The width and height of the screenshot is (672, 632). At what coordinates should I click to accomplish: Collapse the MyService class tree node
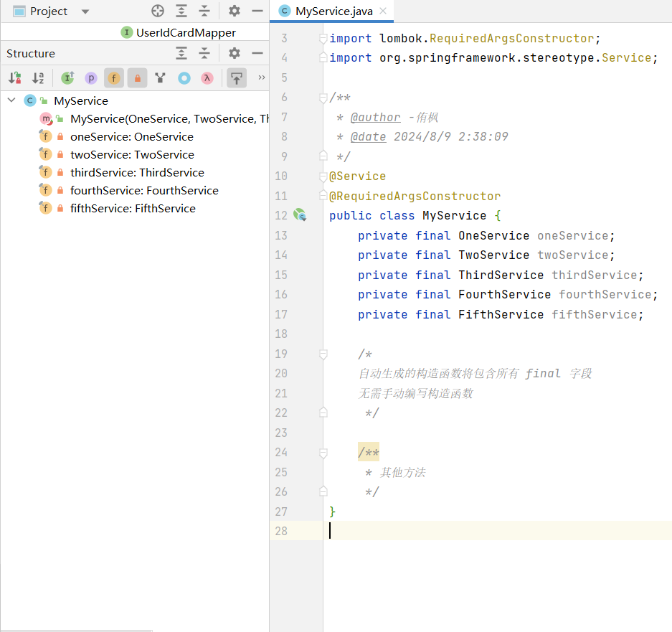pyautogui.click(x=11, y=100)
